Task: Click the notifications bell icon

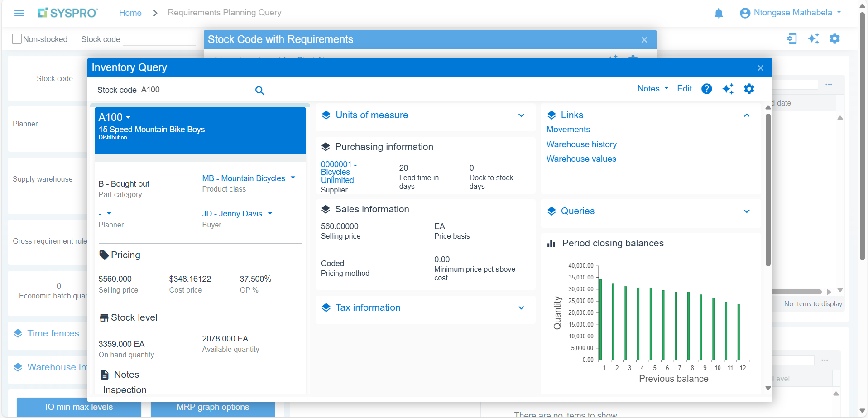Action: 719,13
